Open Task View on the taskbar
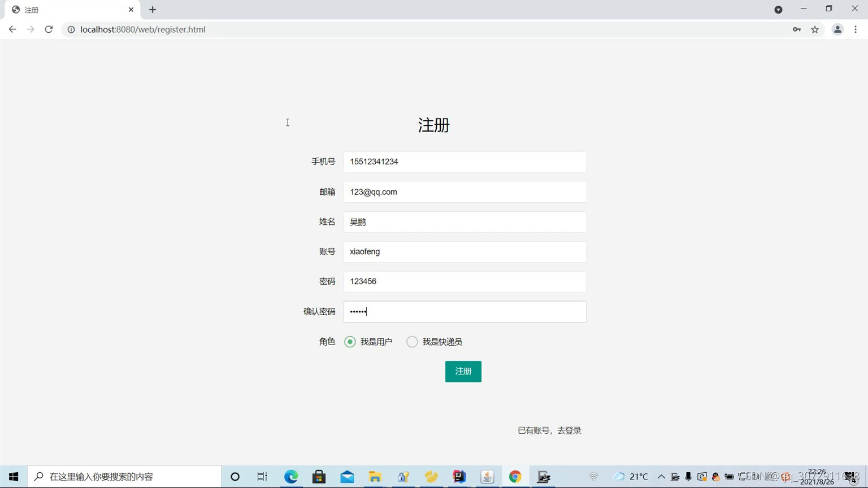The height and width of the screenshot is (488, 868). [x=262, y=477]
